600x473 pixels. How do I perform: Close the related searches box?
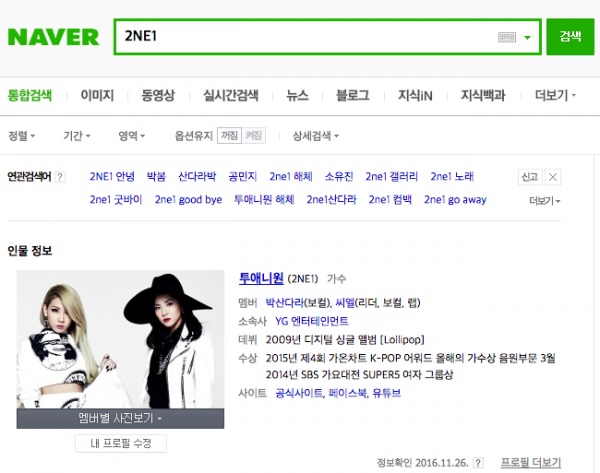553,177
